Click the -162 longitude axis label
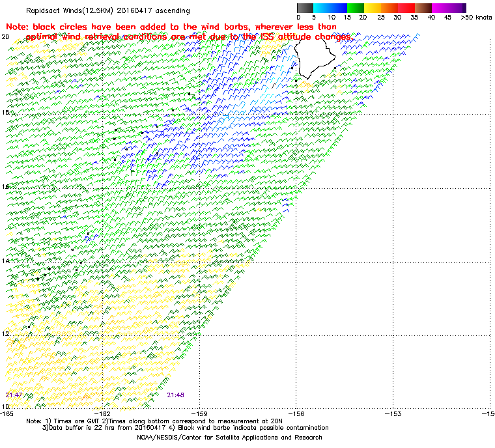 coord(103,413)
